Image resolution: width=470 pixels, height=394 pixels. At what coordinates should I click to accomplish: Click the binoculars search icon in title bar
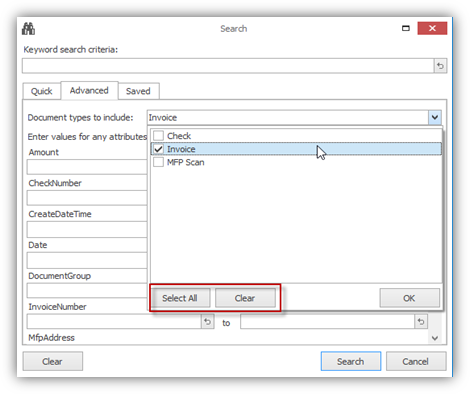point(28,29)
